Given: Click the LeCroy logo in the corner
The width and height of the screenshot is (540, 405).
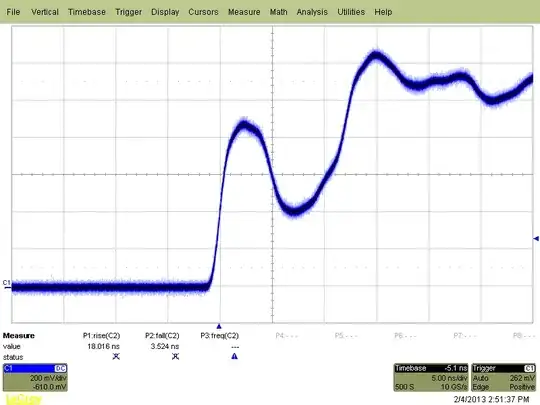Looking at the screenshot, I should (x=24, y=399).
